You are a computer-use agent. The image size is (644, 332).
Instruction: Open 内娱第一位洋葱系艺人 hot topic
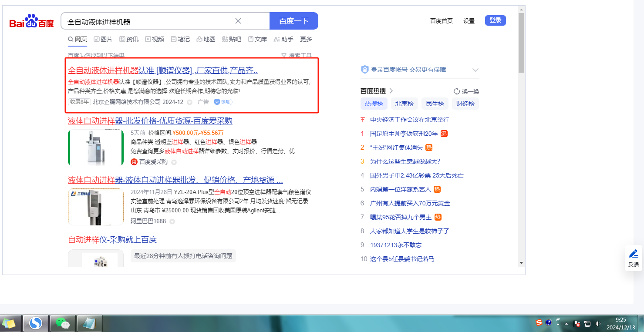(401, 189)
